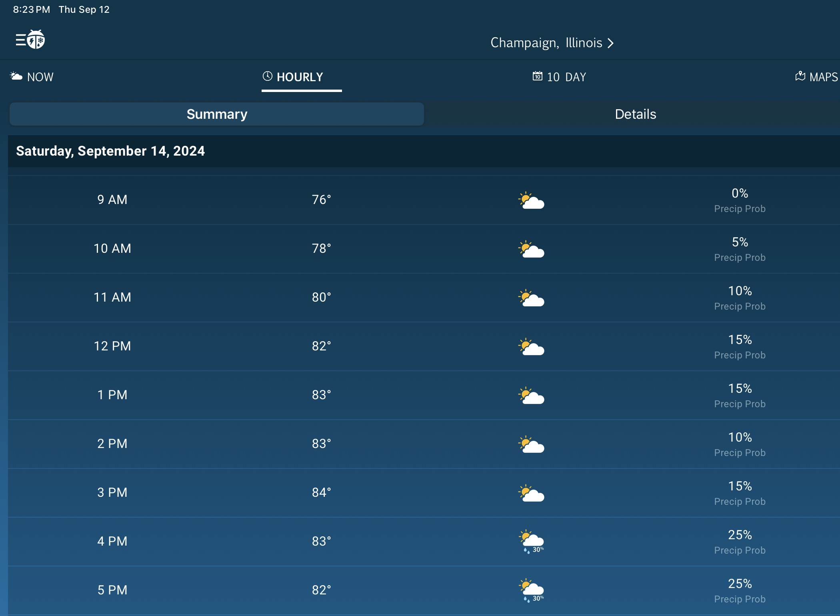Expand location chevron next to Illinois
Screen dimensions: 840x616
pos(611,43)
